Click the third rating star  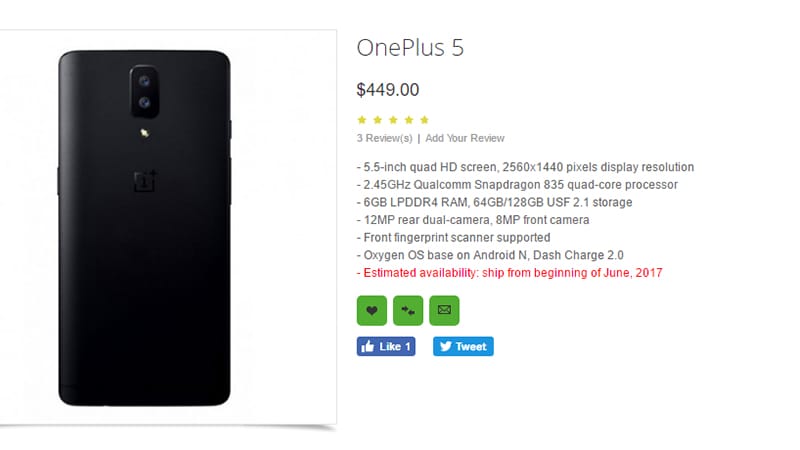click(393, 120)
